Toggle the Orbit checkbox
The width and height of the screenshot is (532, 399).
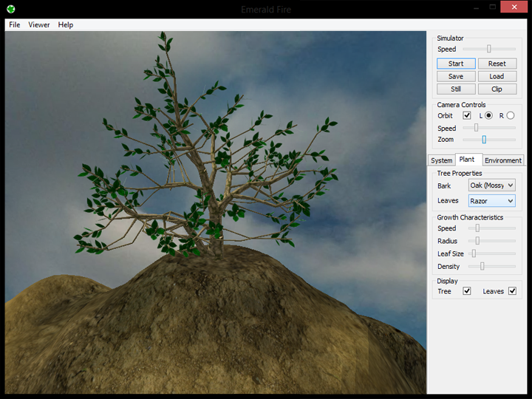point(466,115)
